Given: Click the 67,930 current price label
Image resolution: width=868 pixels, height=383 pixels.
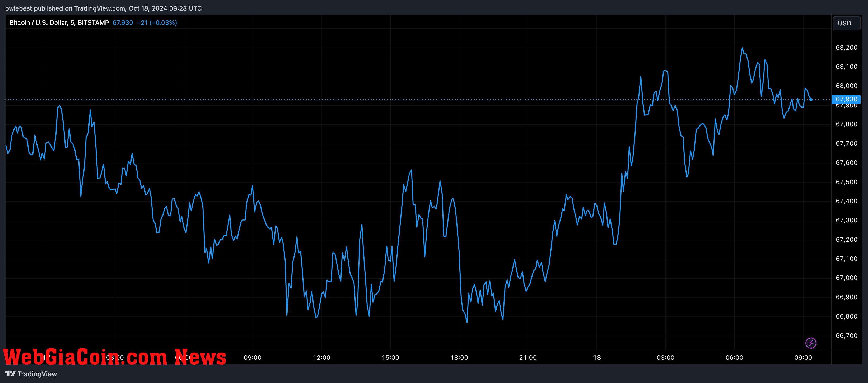Looking at the screenshot, I should (x=846, y=99).
